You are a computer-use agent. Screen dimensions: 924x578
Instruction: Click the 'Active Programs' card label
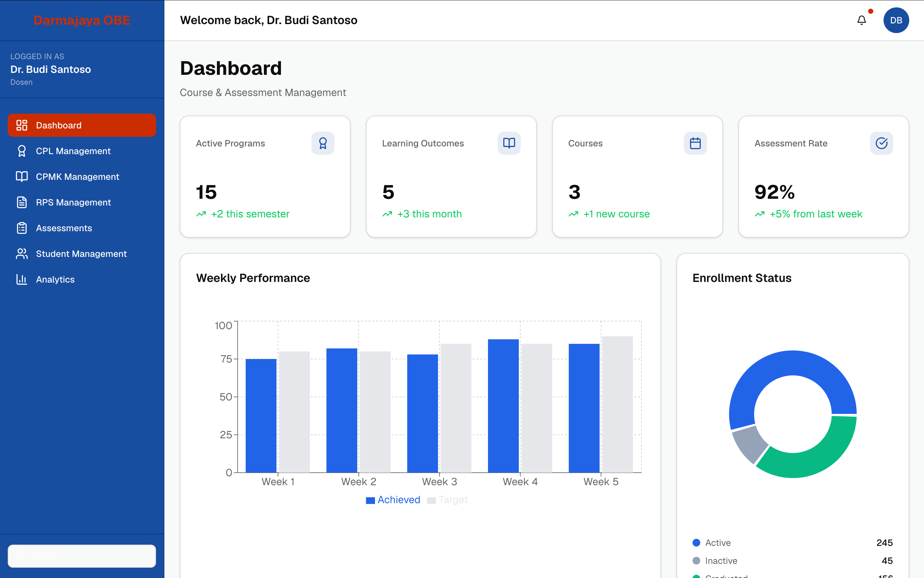tap(230, 143)
